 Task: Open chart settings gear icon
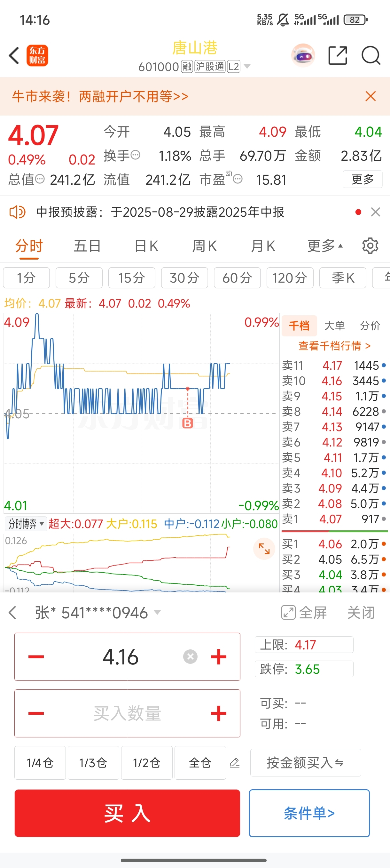coord(370,246)
